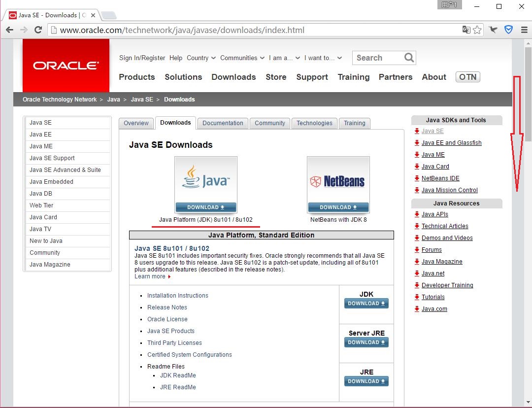Open the About menu
This screenshot has height=408, width=532.
434,77
